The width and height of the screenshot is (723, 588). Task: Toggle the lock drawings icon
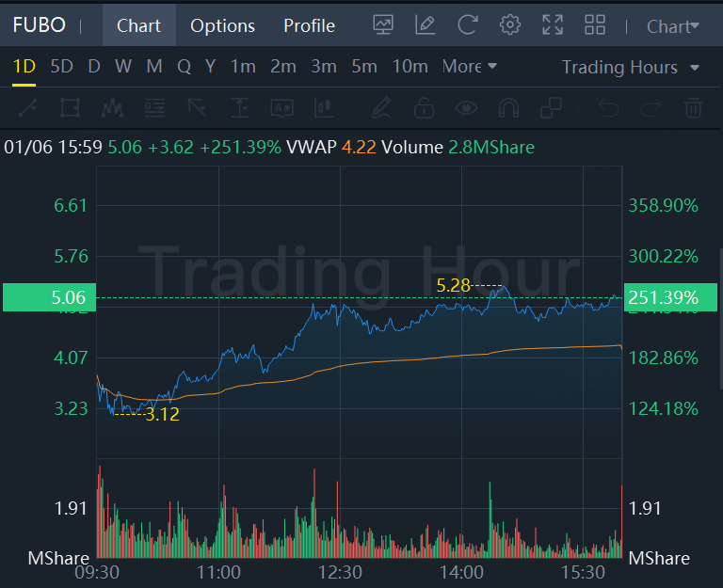(x=424, y=108)
